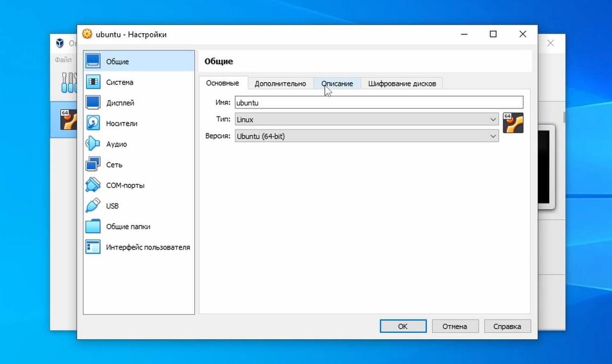Select Общие папки text label
Screen dimensions: 612x364
[x=128, y=227]
